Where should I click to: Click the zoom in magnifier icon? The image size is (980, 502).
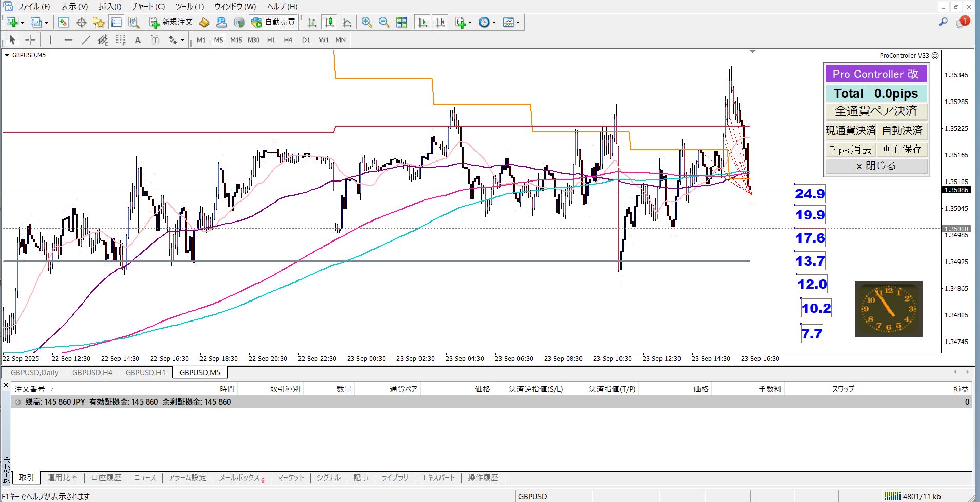point(366,22)
